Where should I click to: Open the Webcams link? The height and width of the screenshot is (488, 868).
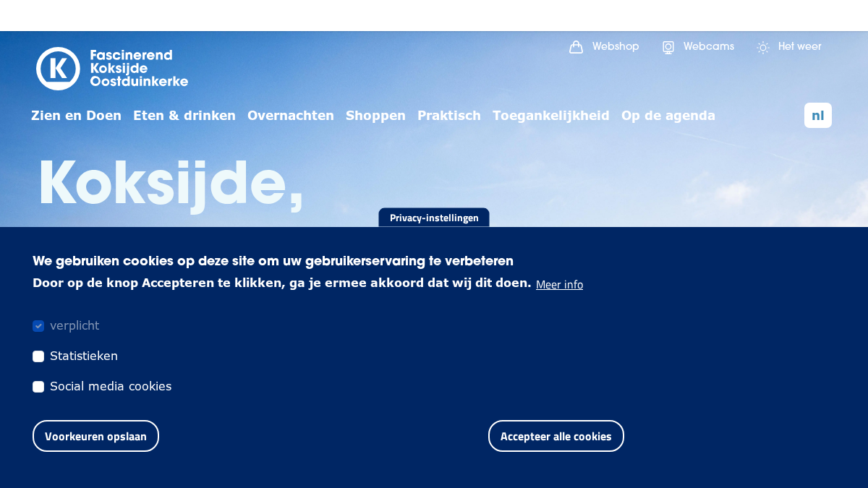click(x=709, y=46)
